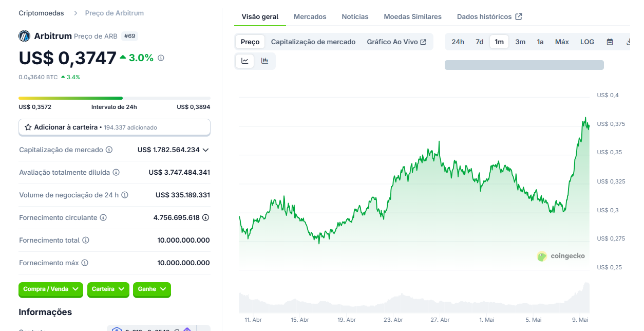Open external link icon of Dados históricos
Viewport: 644px width, 331px height.
tap(519, 16)
